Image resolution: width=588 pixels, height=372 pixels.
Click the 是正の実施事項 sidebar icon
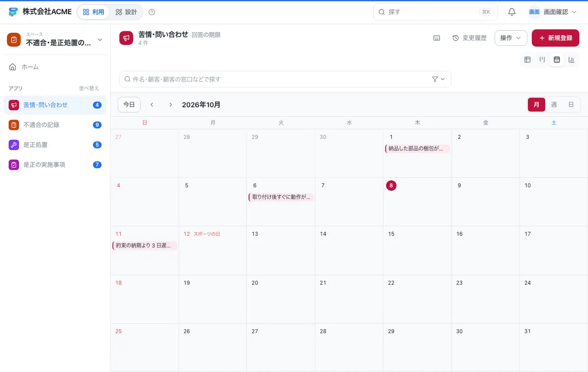14,165
